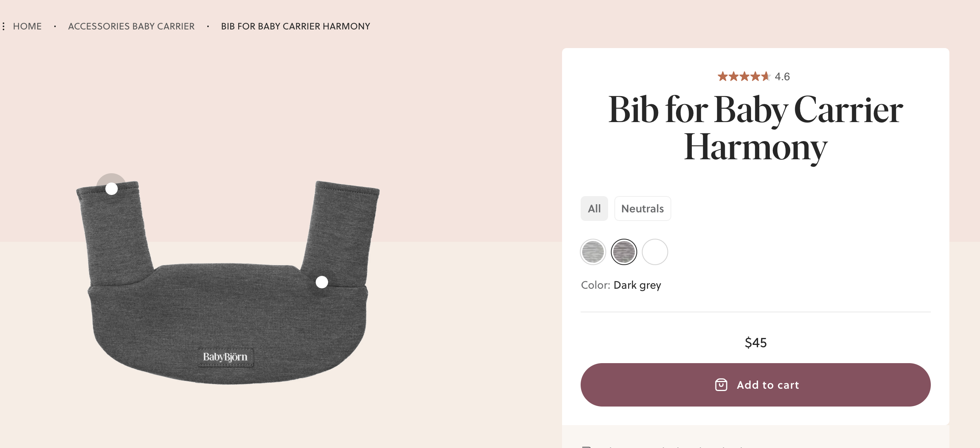Click the Color: Dark grey label
The width and height of the screenshot is (980, 448).
click(621, 285)
